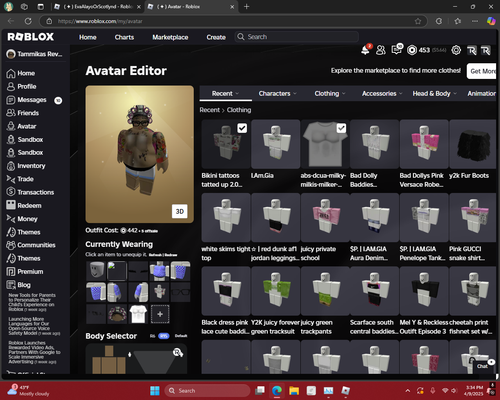Switch to the EvaAlaysOrScotlynd browser tab
Image resolution: width=500 pixels, height=400 pixels.
click(97, 7)
